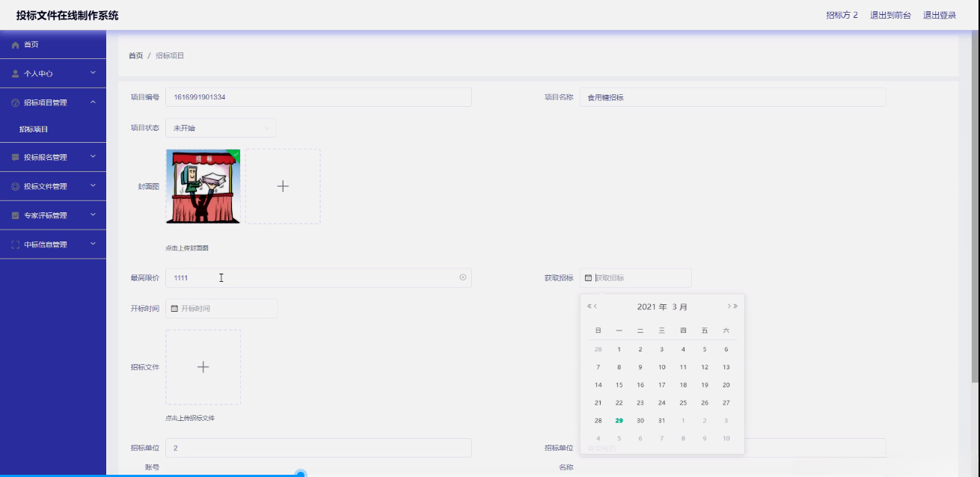The height and width of the screenshot is (477, 980).
Task: Click the 投标文件管理 sidebar icon
Action: point(16,186)
